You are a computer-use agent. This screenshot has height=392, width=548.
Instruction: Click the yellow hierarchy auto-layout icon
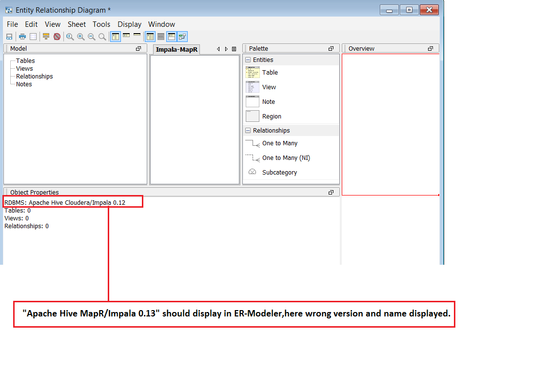46,37
